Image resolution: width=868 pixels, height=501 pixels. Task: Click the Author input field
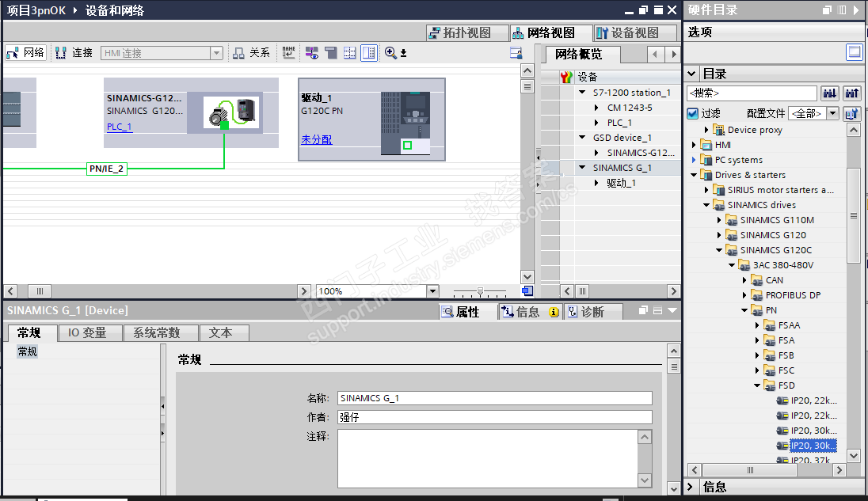point(494,417)
